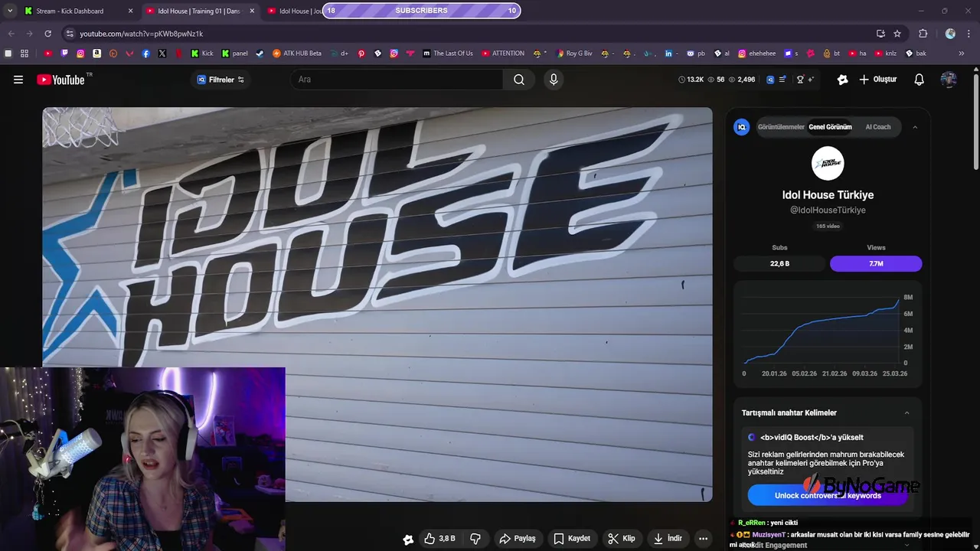
Task: Switch to Genel Görünüm tab
Action: pos(830,127)
